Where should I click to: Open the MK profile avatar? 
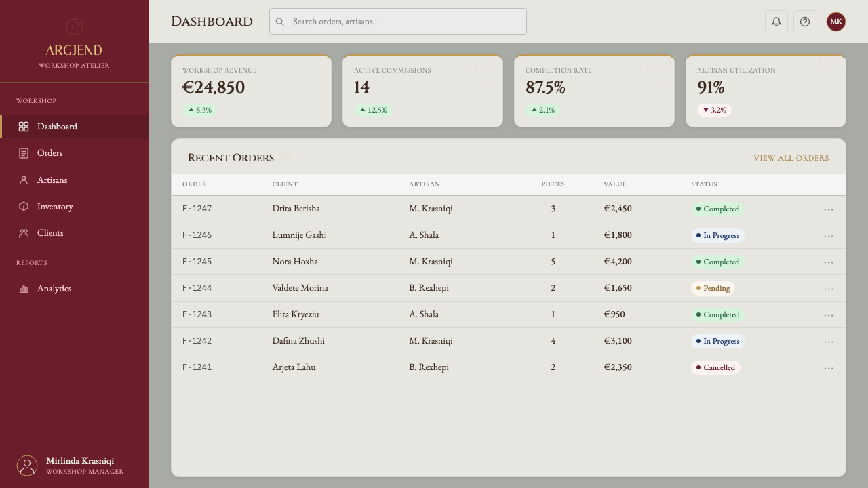tap(836, 22)
